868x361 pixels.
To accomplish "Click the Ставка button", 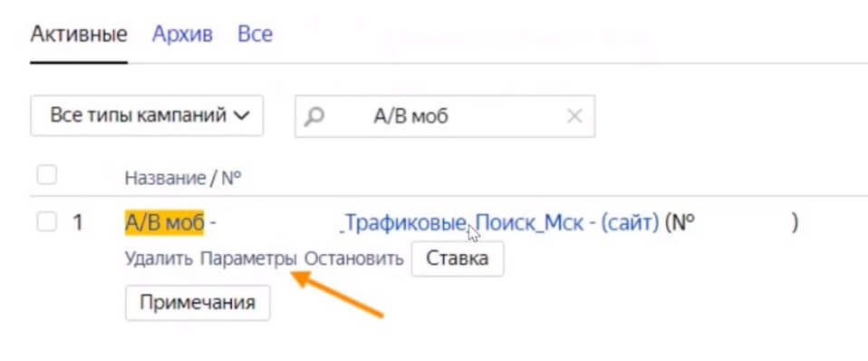I will coord(458,259).
